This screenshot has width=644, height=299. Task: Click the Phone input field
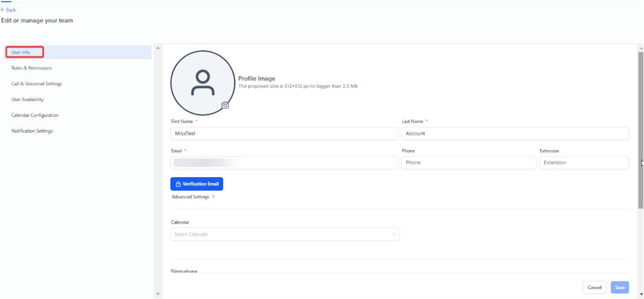pos(468,163)
